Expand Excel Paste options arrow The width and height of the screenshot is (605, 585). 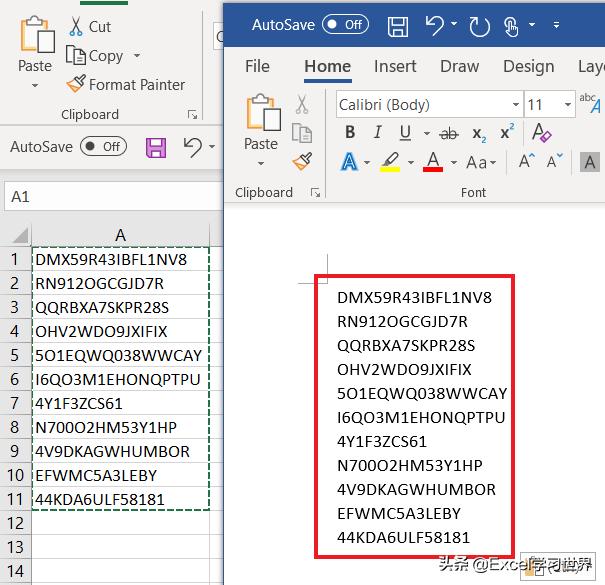(35, 85)
